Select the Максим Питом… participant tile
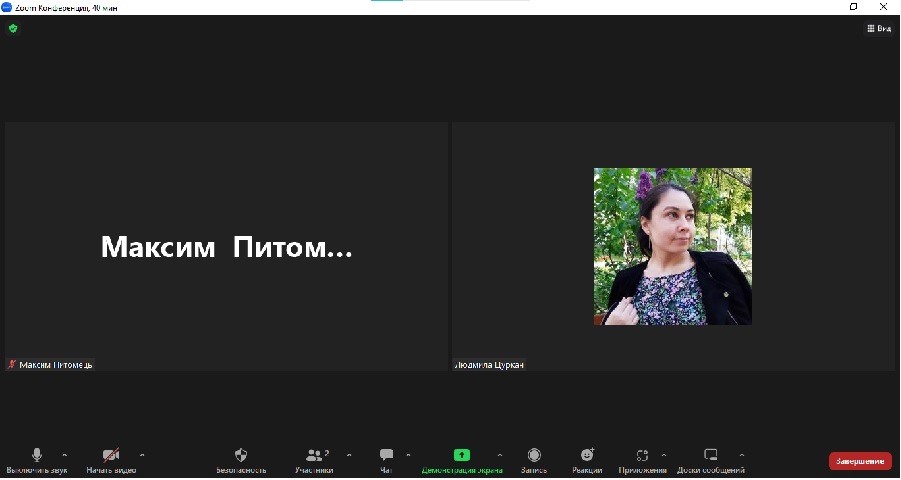This screenshot has width=901, height=480. 226,247
